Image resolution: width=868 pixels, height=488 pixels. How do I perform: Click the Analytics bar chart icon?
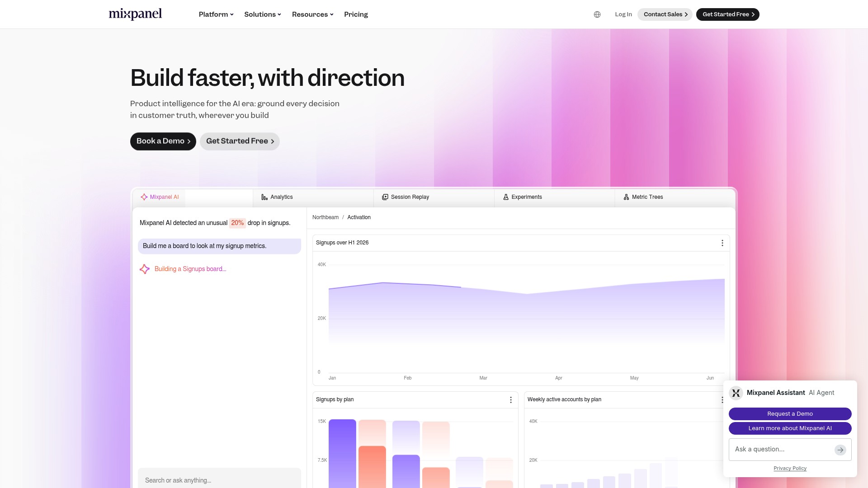click(x=264, y=197)
